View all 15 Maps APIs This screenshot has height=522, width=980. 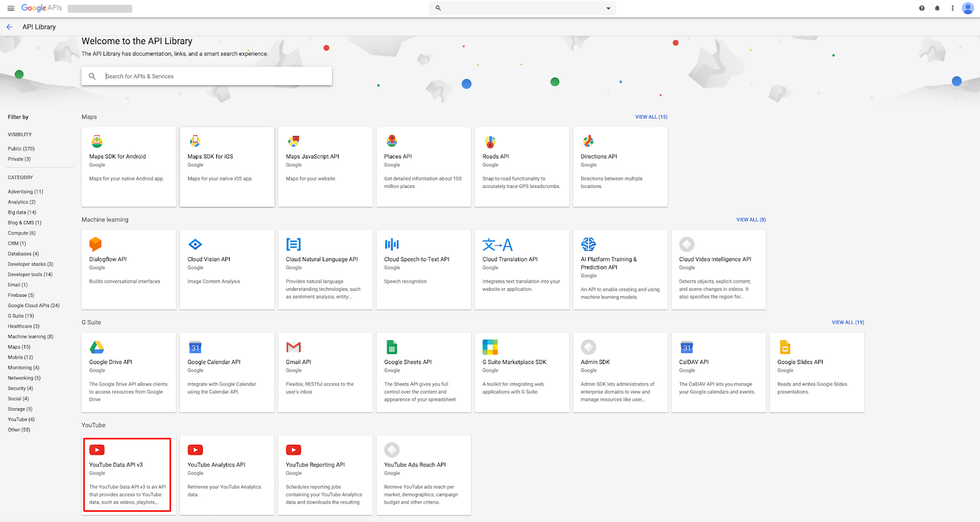tap(651, 117)
